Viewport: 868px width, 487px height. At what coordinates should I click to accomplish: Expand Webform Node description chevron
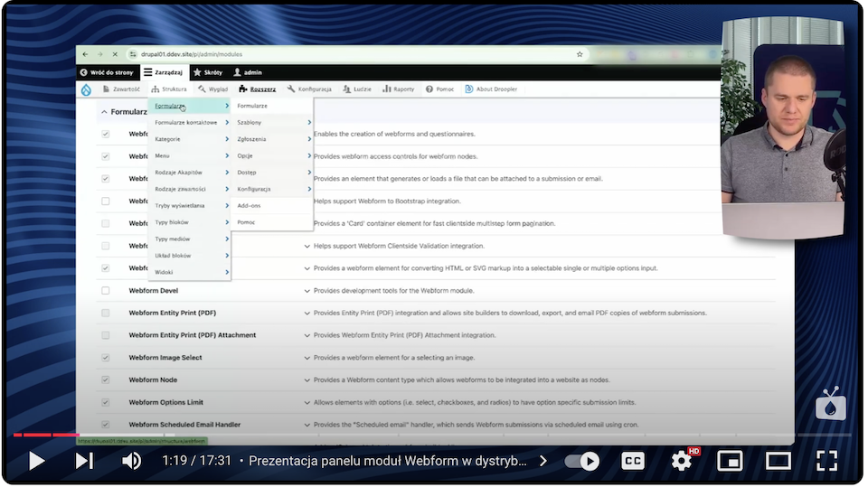(307, 380)
